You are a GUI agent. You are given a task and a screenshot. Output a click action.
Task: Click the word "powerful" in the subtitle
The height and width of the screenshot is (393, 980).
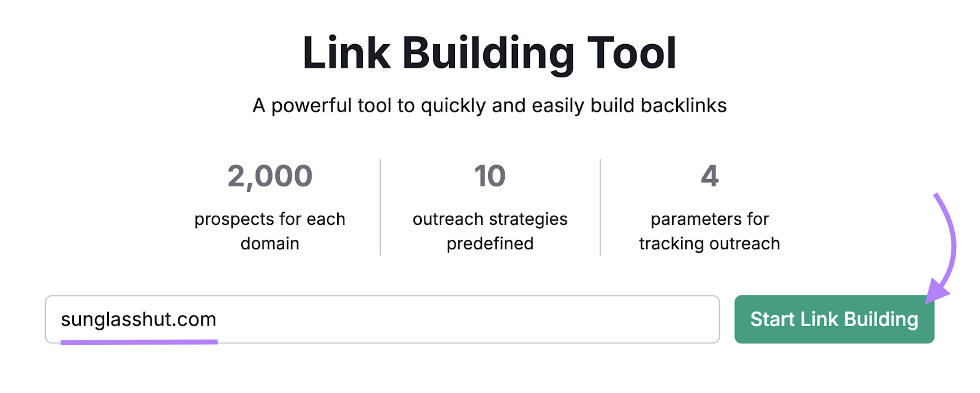[314, 105]
